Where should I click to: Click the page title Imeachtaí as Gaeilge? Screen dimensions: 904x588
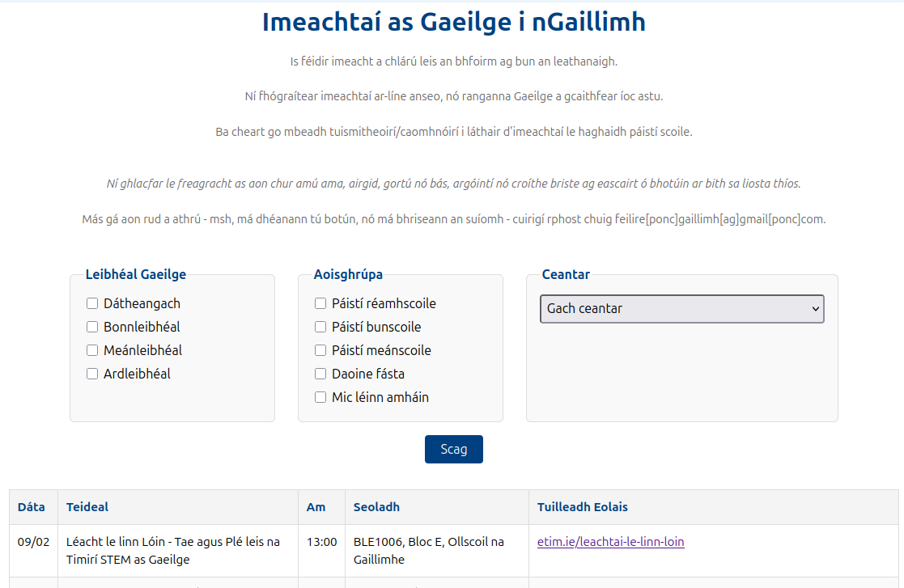pos(453,23)
